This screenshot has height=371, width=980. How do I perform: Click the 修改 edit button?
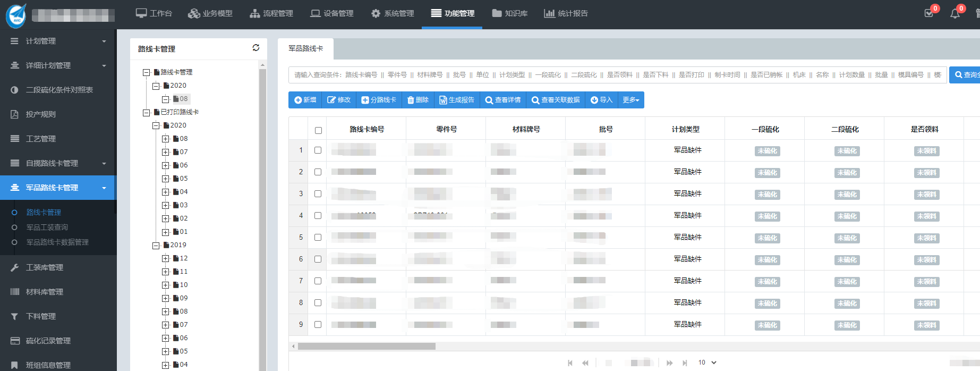pyautogui.click(x=339, y=100)
